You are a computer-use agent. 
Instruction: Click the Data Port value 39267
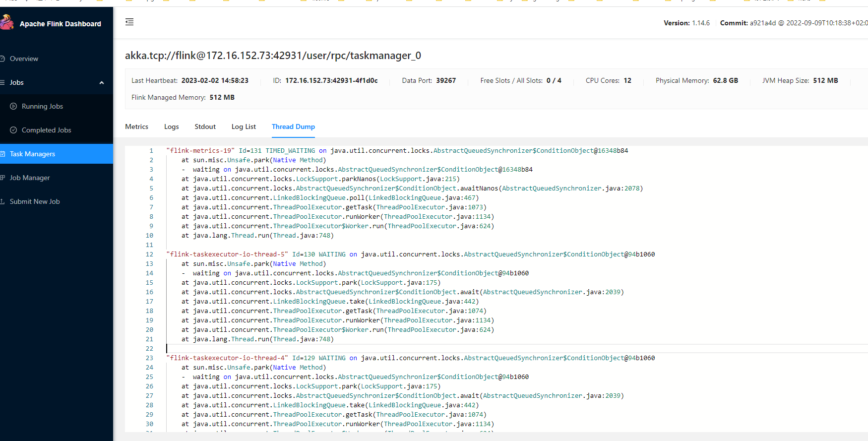click(446, 80)
